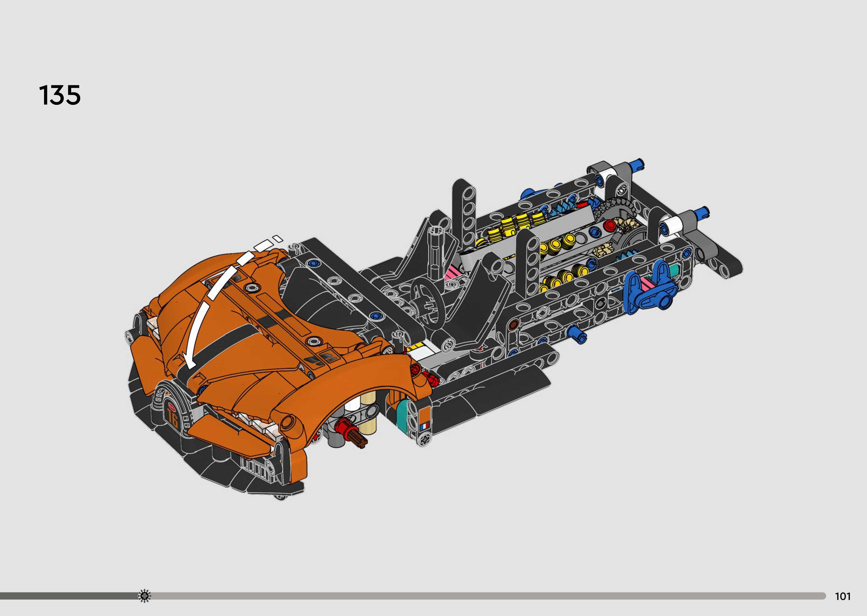
Task: Click the red round pin near rear gear
Action: click(610, 225)
